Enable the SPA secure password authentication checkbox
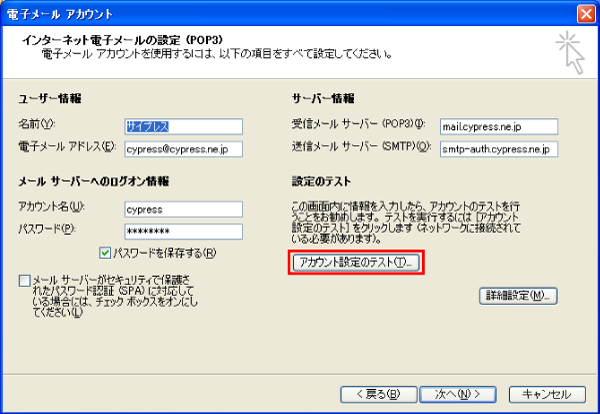The image size is (600, 414). point(24,280)
